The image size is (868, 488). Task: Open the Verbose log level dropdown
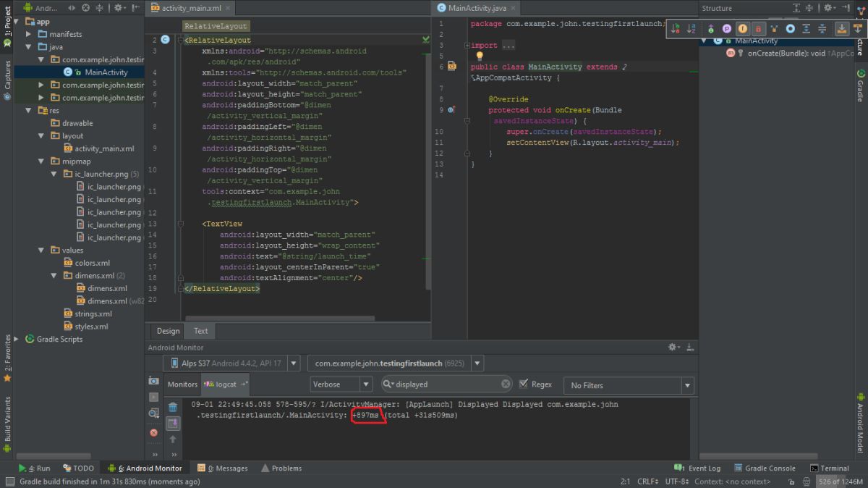pyautogui.click(x=341, y=384)
